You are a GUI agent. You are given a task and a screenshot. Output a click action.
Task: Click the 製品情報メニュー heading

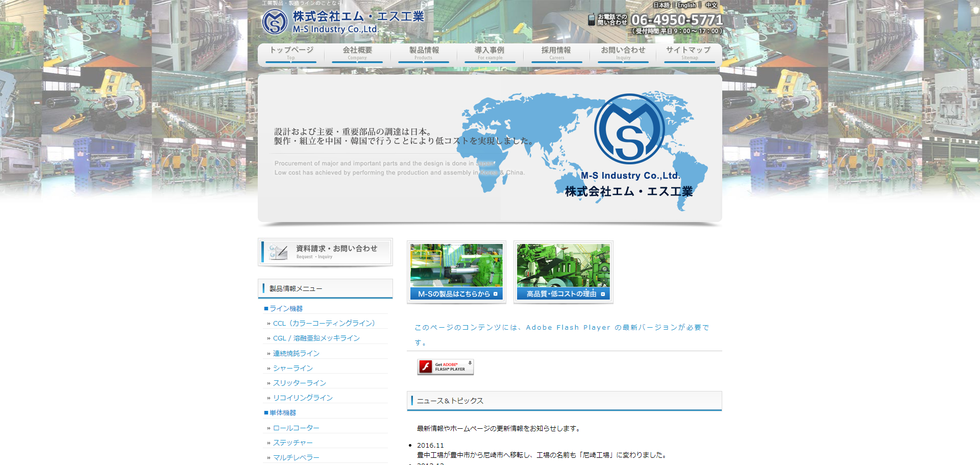(x=325, y=288)
